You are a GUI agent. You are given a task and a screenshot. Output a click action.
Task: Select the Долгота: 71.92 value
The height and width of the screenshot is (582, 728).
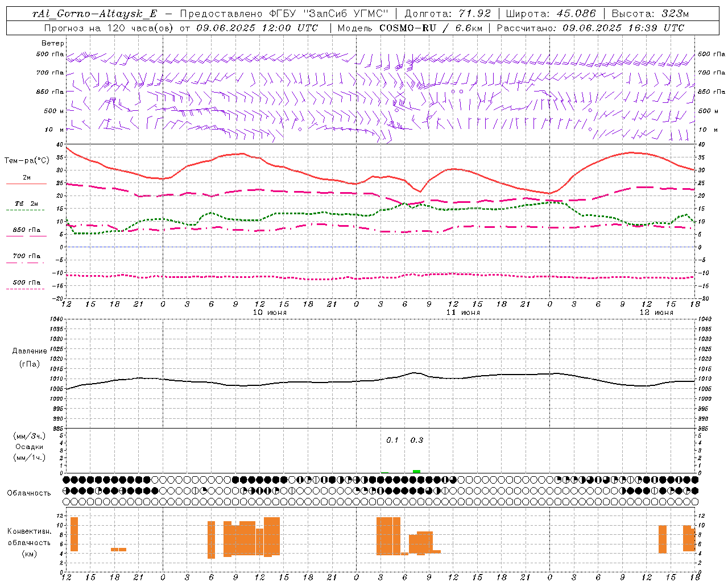(447, 14)
